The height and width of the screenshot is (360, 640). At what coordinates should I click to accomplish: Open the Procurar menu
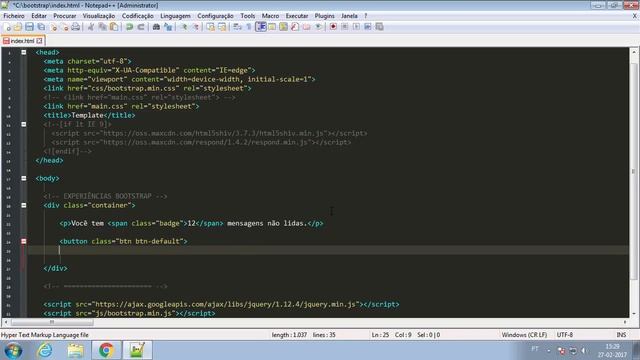(x=64, y=16)
